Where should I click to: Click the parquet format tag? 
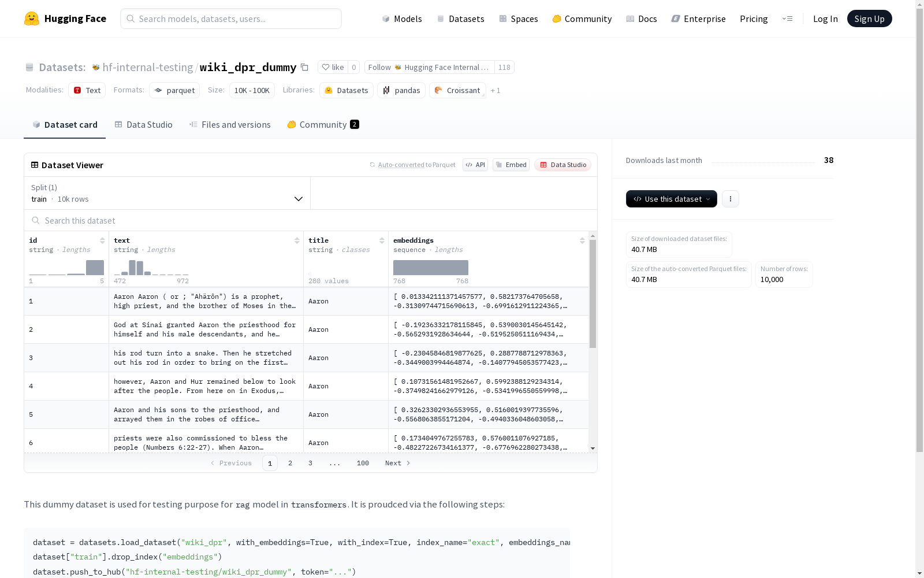point(174,90)
